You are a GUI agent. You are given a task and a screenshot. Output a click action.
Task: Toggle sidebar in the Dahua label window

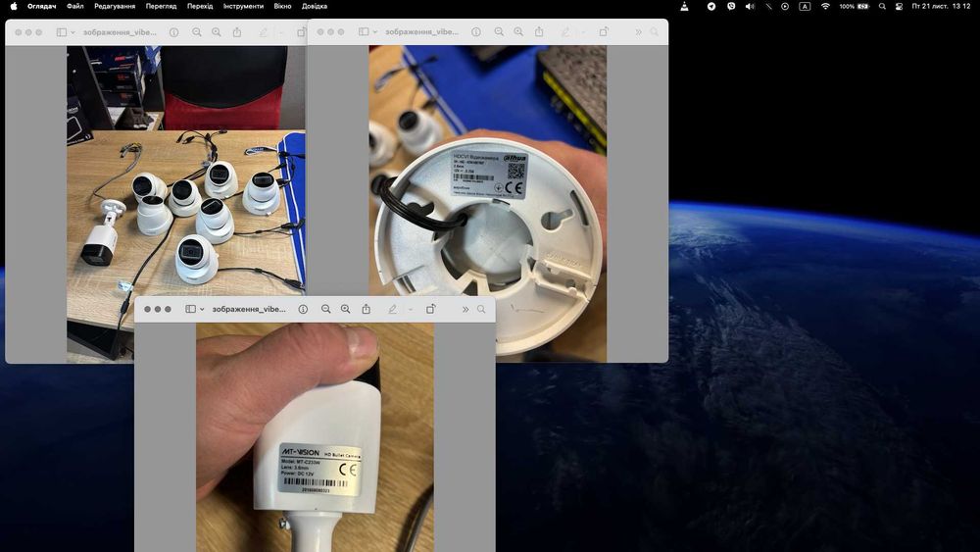(364, 31)
